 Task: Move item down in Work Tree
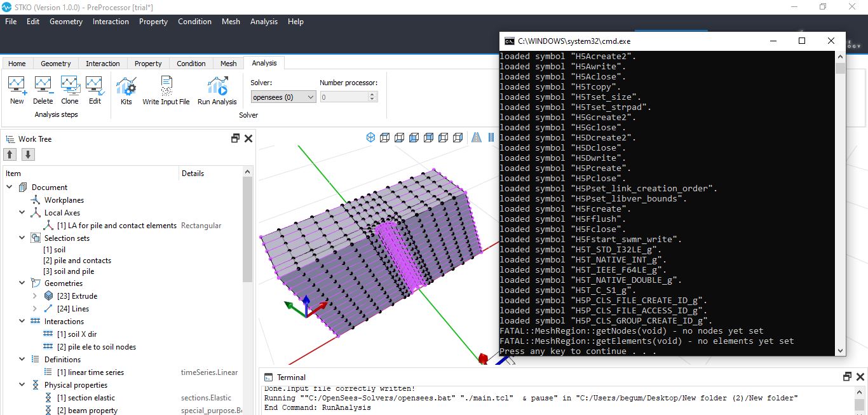point(28,154)
